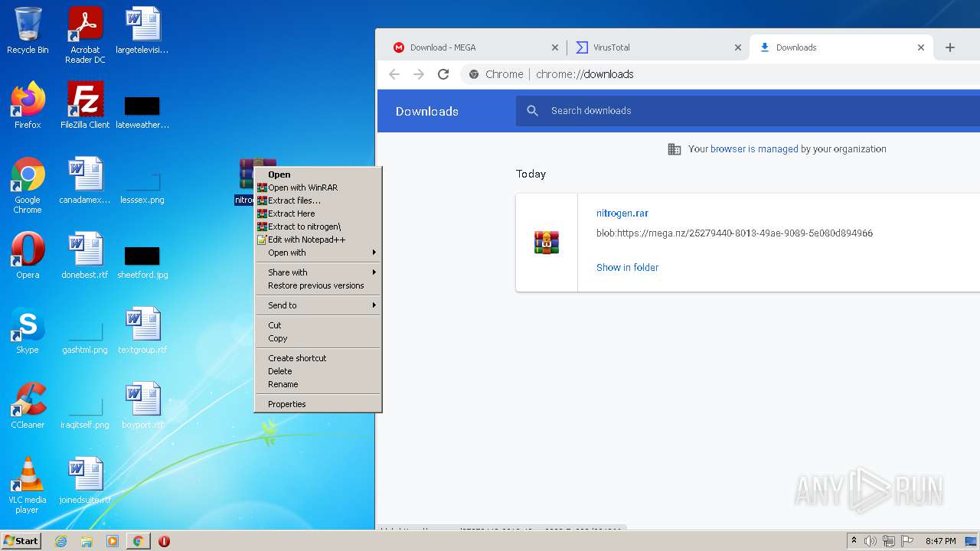Open canadamex Word document icon

[85, 181]
